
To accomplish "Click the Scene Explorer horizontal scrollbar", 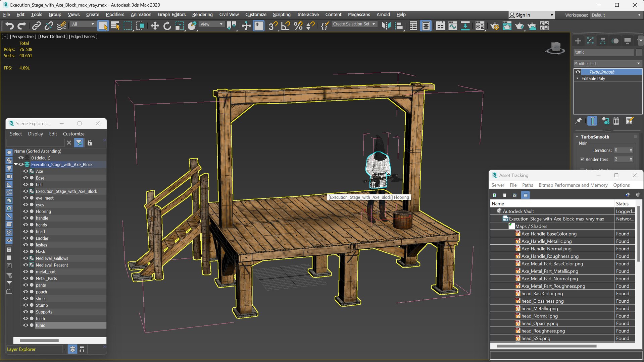I will [39, 341].
